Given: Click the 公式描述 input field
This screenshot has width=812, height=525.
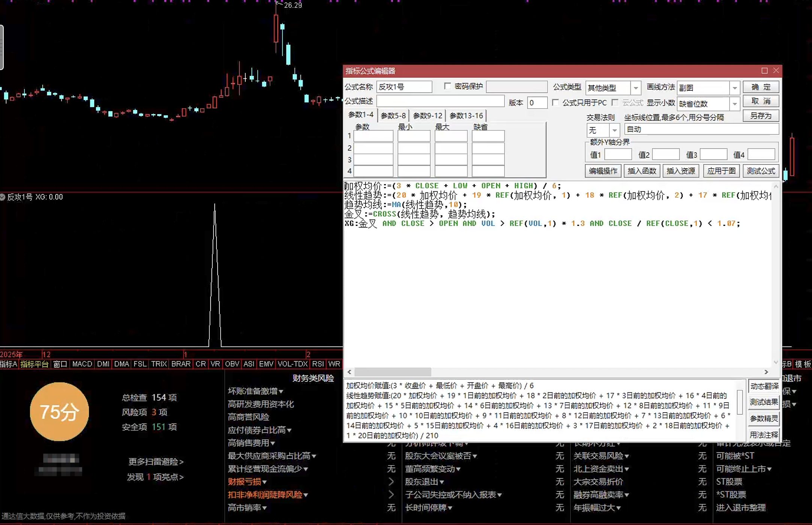Looking at the screenshot, I should [440, 101].
